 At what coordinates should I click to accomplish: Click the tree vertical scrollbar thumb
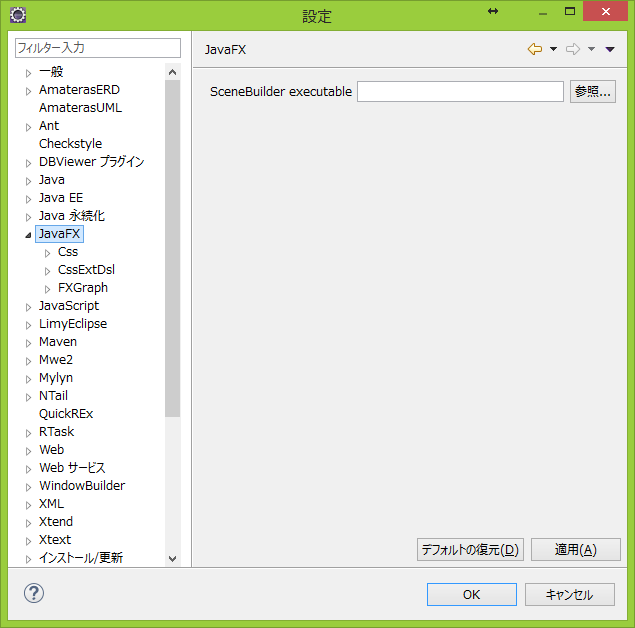(x=173, y=248)
